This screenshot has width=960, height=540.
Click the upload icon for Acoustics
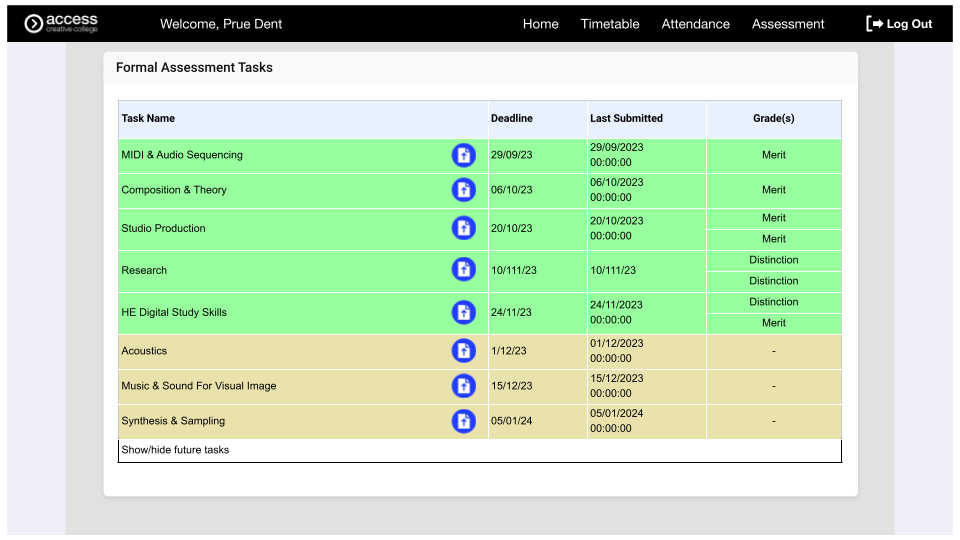pyautogui.click(x=463, y=351)
